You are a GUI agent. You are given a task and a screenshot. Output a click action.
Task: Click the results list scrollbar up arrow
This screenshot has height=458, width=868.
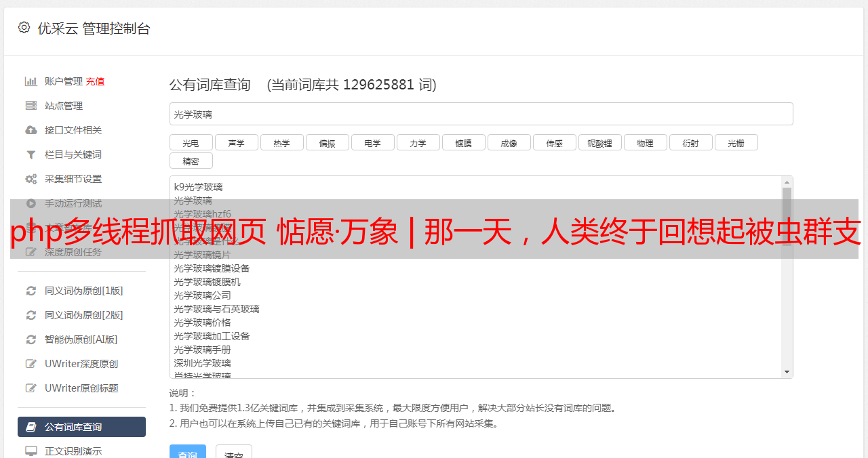[787, 182]
